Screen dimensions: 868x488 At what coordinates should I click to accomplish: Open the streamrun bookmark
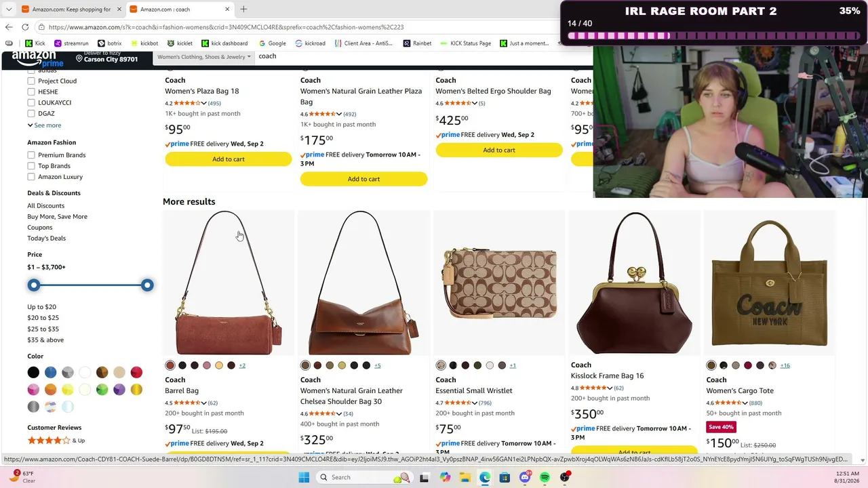(71, 43)
